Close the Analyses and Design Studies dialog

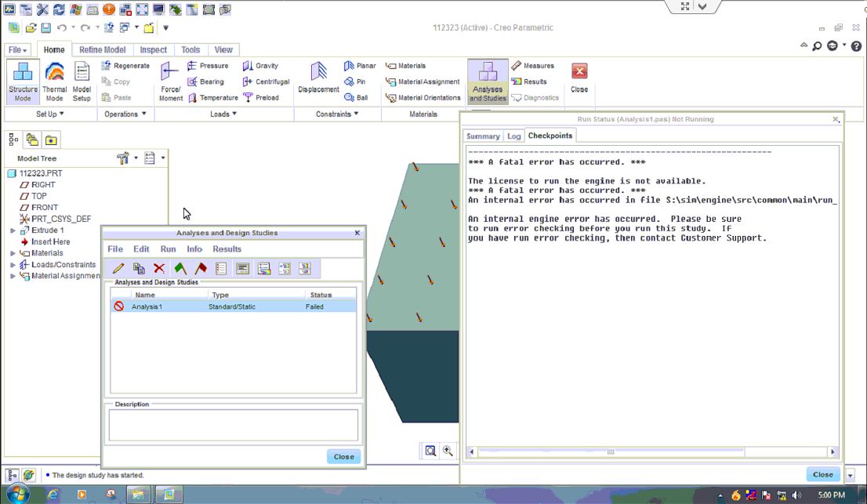pos(343,456)
